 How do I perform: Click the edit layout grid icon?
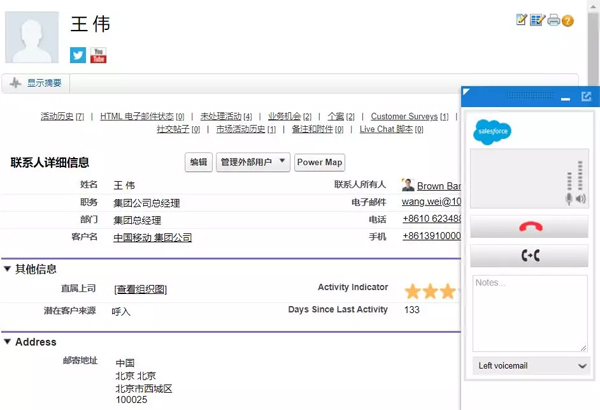coord(537,20)
